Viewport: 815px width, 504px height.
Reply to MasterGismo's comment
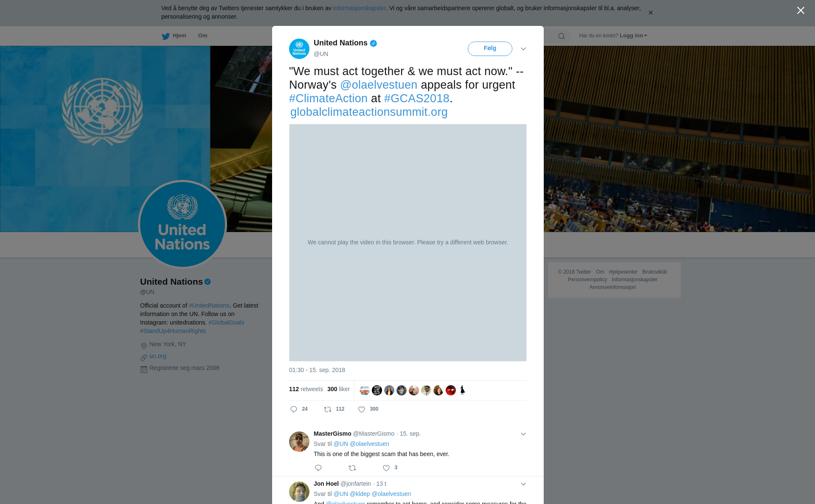tap(318, 468)
